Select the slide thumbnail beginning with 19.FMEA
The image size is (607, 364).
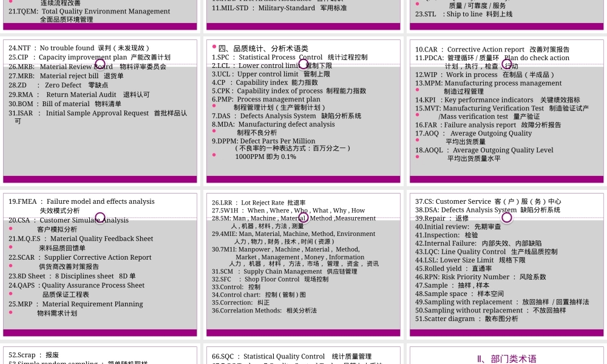(100, 265)
